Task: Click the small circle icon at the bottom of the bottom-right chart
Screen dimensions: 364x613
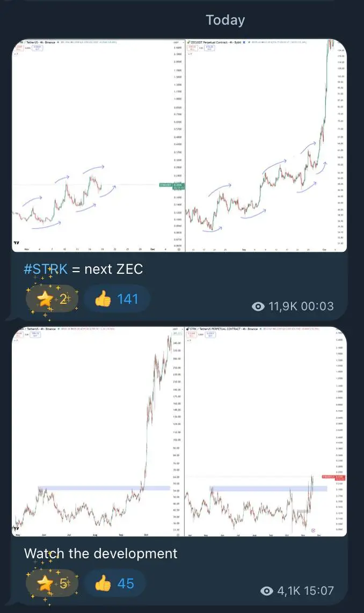Action: click(x=313, y=530)
